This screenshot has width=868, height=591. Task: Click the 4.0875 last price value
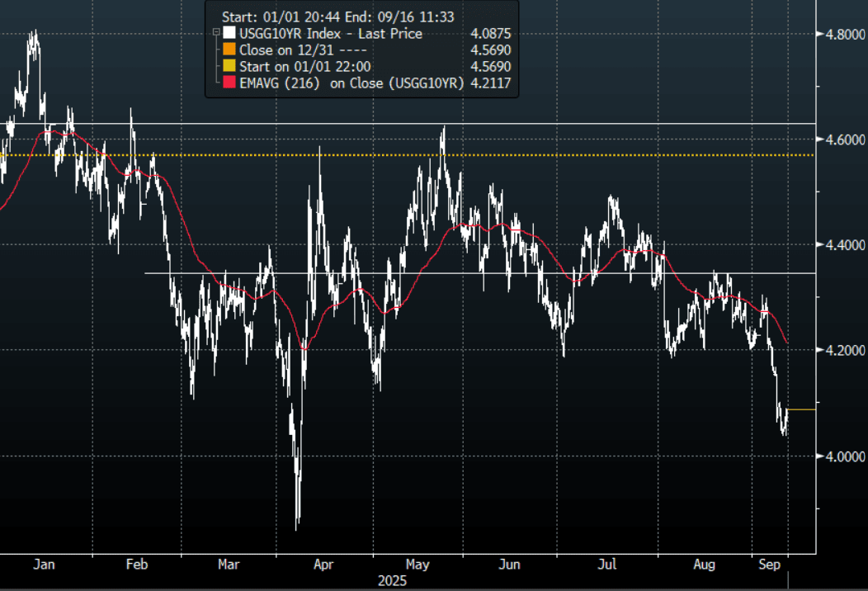click(x=489, y=34)
